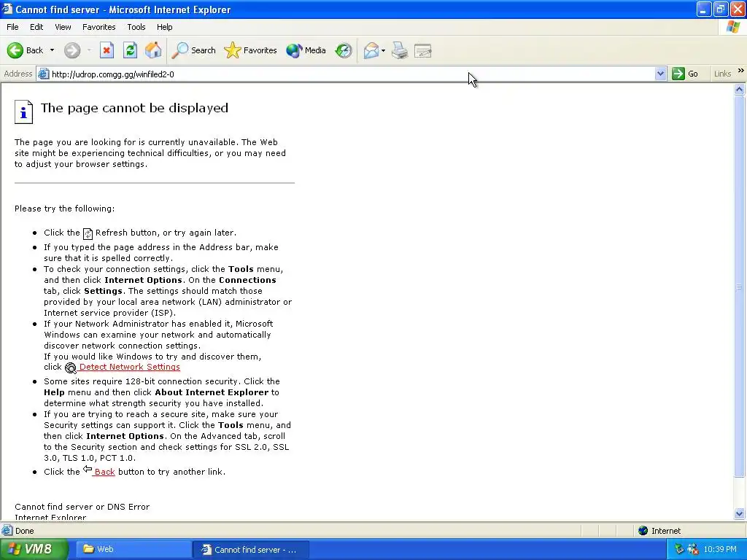The image size is (747, 560).
Task: Click the vertical scrollbar up arrow
Action: (x=740, y=90)
